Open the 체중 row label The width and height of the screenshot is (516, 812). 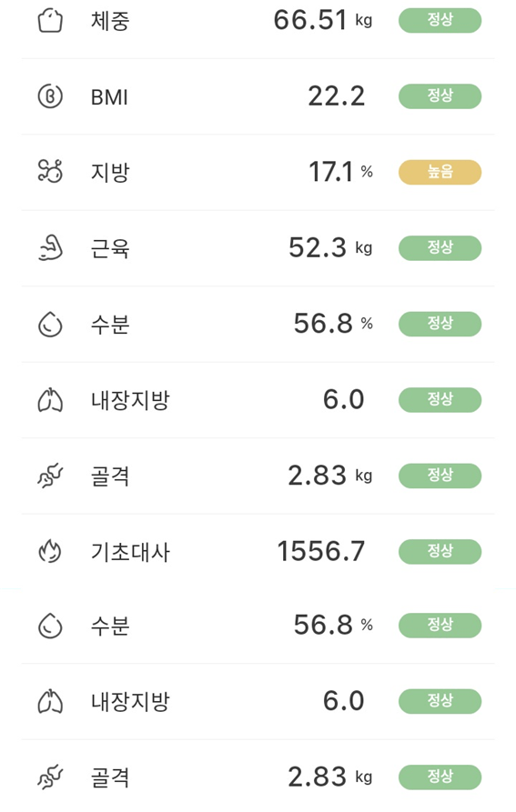point(110,21)
